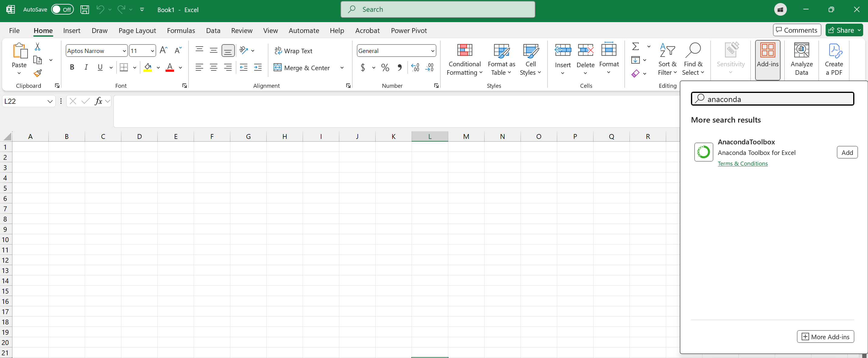Switch to the Power Pivot tab
The width and height of the screenshot is (868, 358).
tap(409, 31)
